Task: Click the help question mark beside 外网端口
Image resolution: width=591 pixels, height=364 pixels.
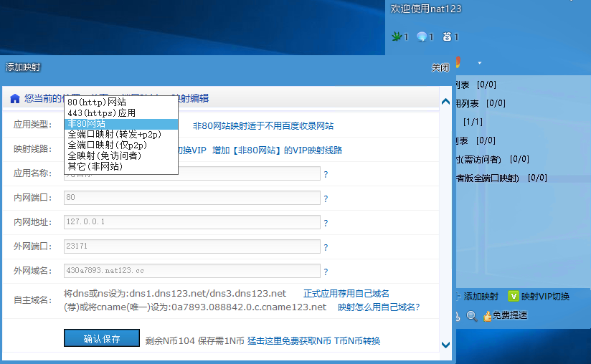Action: (x=326, y=247)
